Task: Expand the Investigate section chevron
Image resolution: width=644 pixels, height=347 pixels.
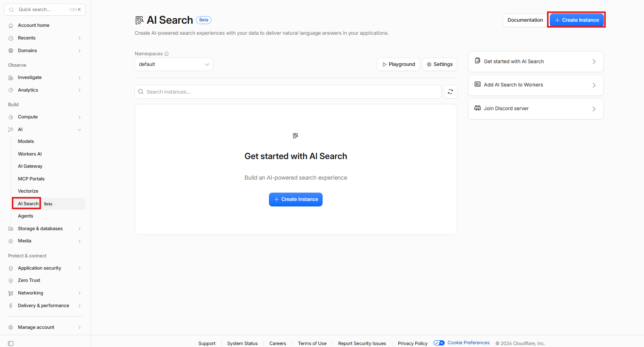Action: [80, 78]
